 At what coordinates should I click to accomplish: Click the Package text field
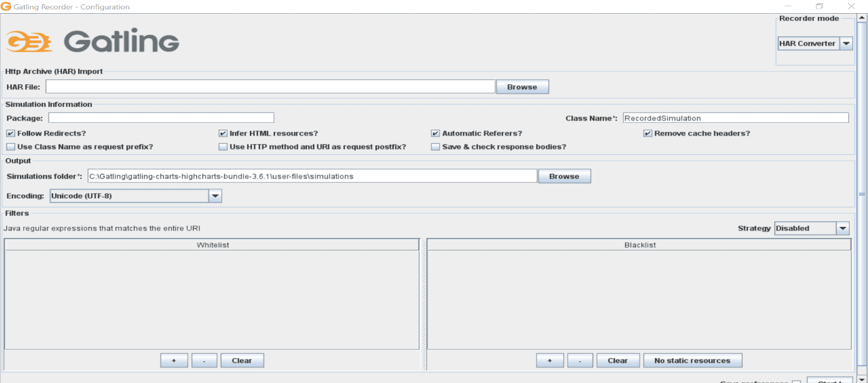161,117
